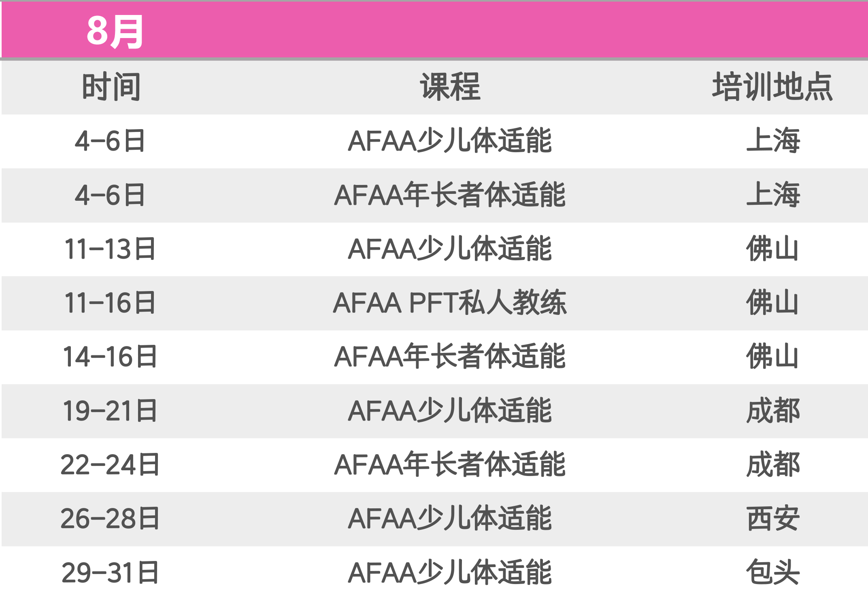This screenshot has height=597, width=868.
Task: Click 佛山 in the 11-16日 row
Action: click(x=772, y=303)
